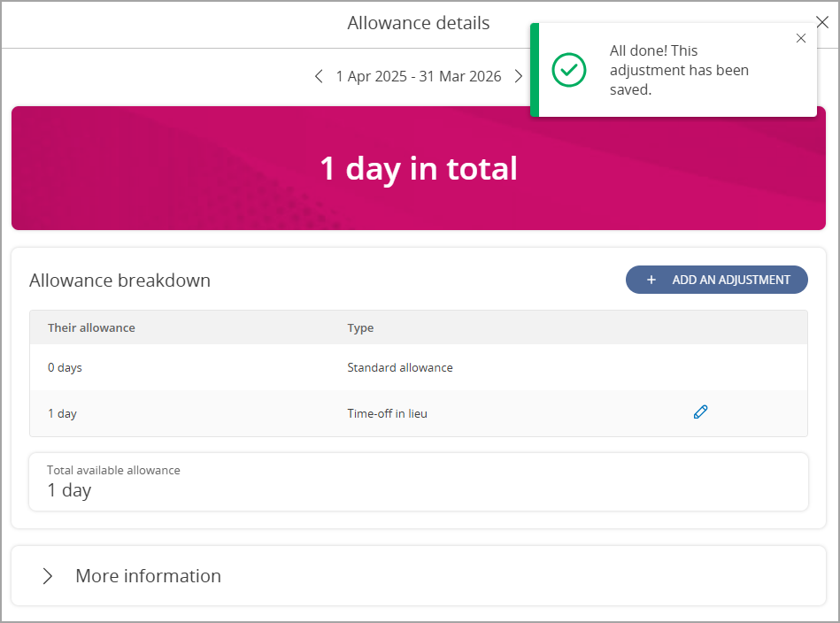Close the Allowance details dialog
Viewport: 840px width, 623px height.
coord(822,23)
